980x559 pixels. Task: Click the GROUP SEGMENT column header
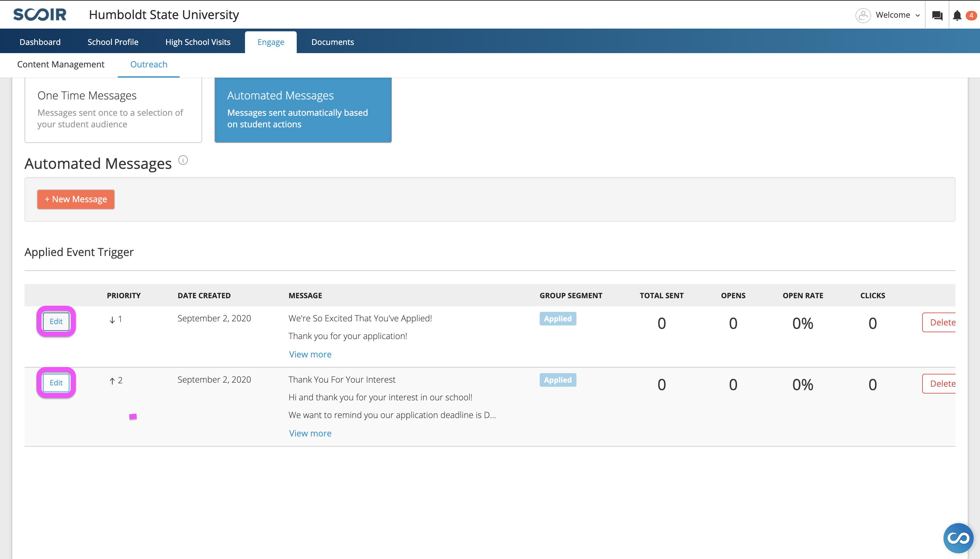(571, 296)
